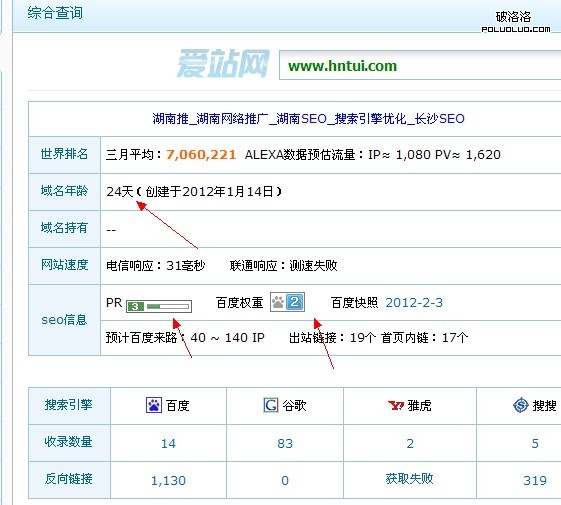This screenshot has width=561, height=505.
Task: Open the world rank 7,060,221 link
Action: (x=201, y=155)
